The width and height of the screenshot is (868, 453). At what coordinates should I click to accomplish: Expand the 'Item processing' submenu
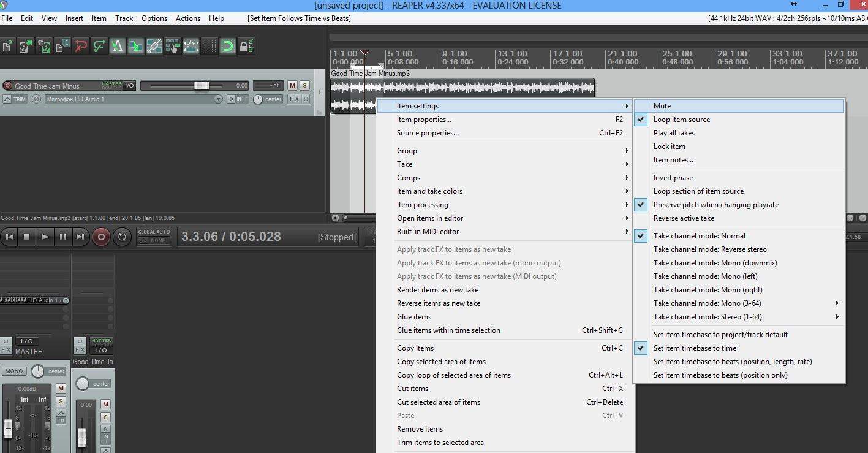click(x=422, y=205)
